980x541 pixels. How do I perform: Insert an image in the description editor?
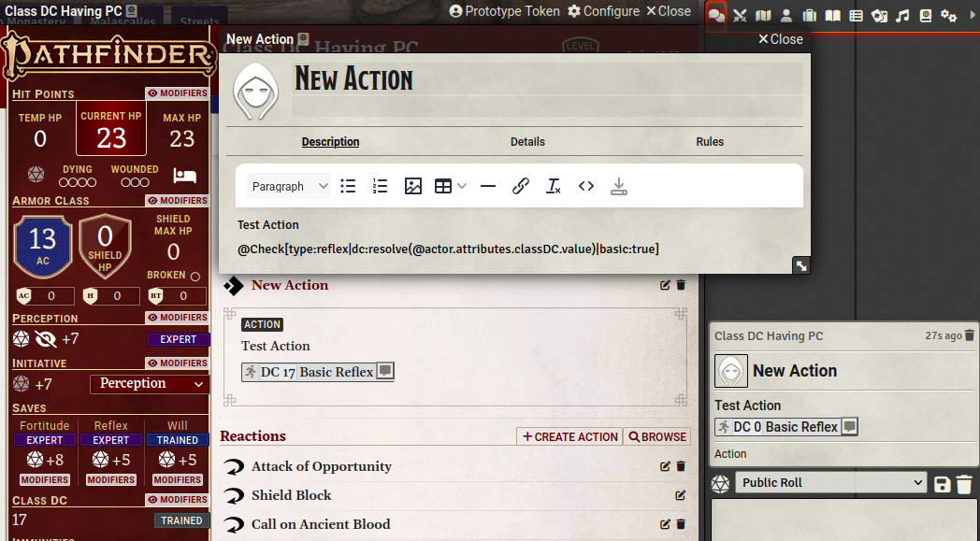413,186
